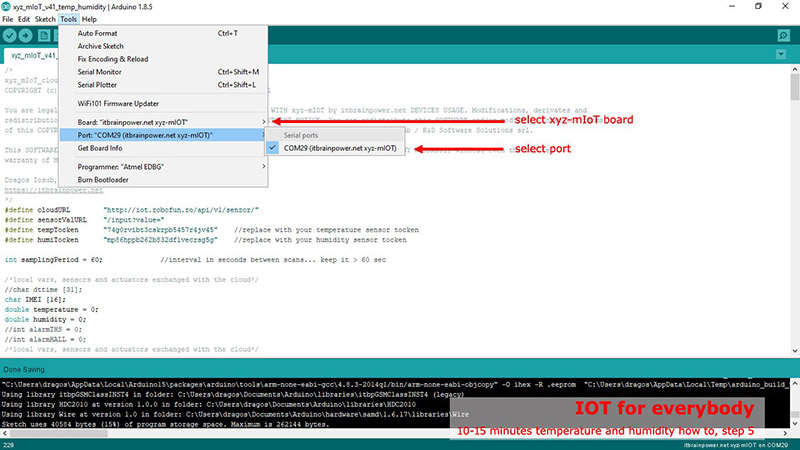
Task: Click the board and port status text
Action: [735, 445]
